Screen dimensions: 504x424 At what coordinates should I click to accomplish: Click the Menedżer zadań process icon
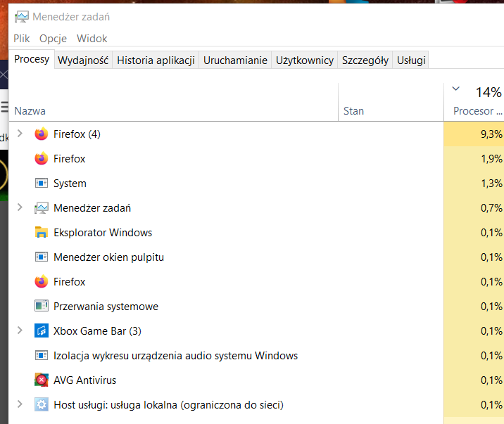[42, 208]
